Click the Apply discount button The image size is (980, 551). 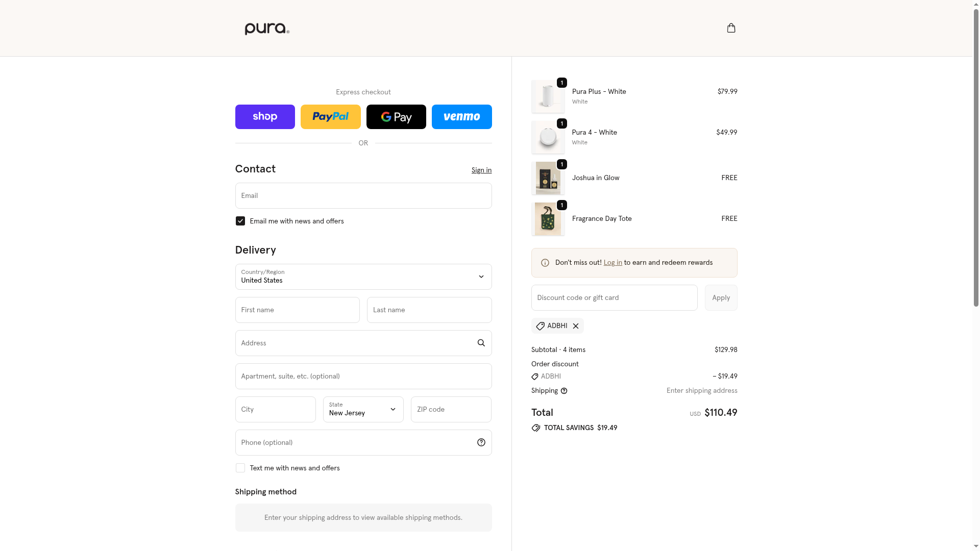pos(721,297)
